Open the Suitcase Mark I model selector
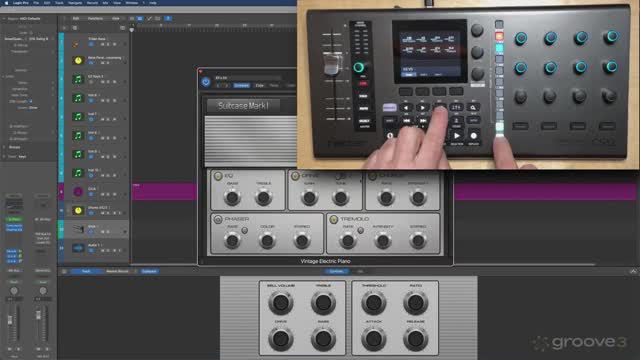The image size is (640, 360). click(243, 106)
